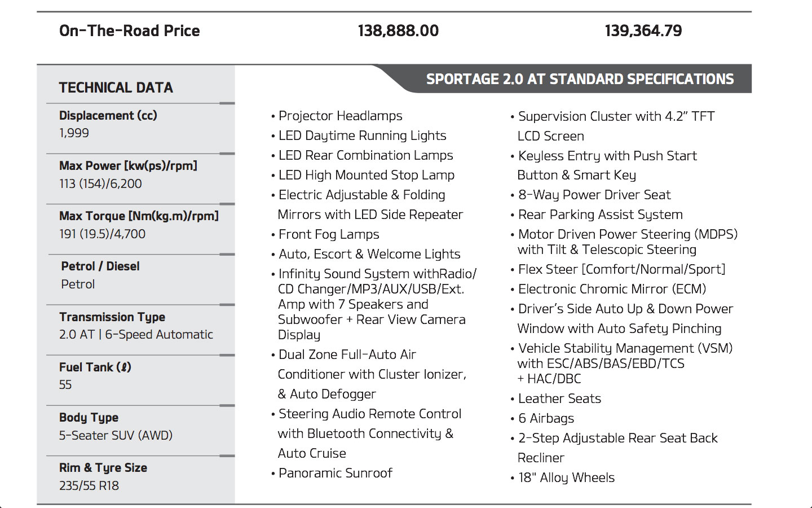This screenshot has height=508, width=812.
Task: Click the 6 Airbags bullet item
Action: [x=546, y=418]
